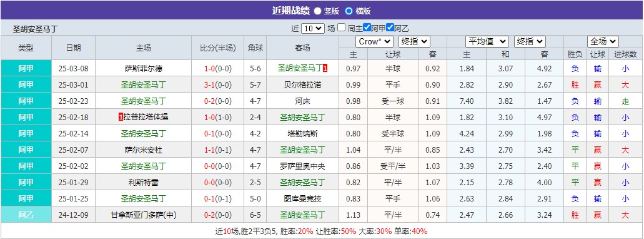Click the 大 result on the 24-12-09 row

tap(625, 215)
